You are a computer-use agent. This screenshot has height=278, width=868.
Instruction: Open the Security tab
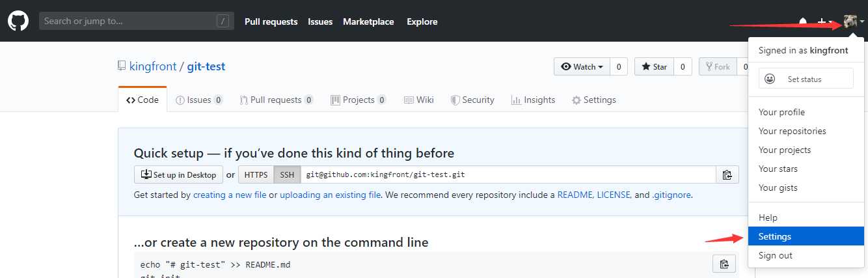(473, 100)
